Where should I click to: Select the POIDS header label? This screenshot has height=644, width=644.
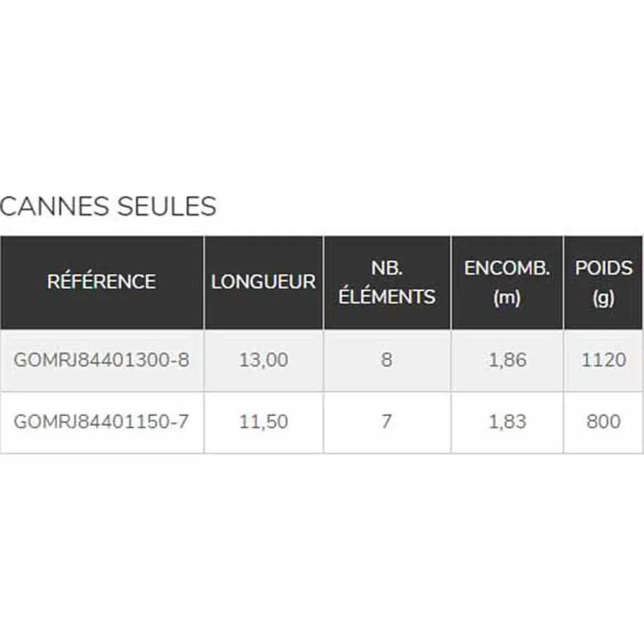pos(603,269)
